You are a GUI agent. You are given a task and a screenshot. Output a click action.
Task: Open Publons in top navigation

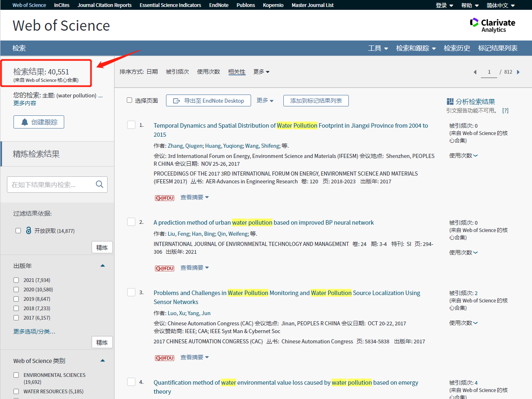click(246, 5)
